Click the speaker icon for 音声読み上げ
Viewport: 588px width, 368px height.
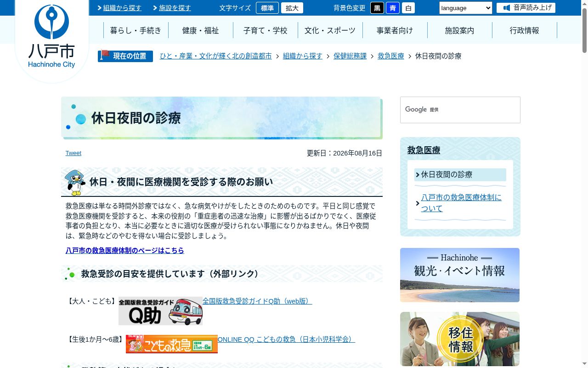(506, 8)
